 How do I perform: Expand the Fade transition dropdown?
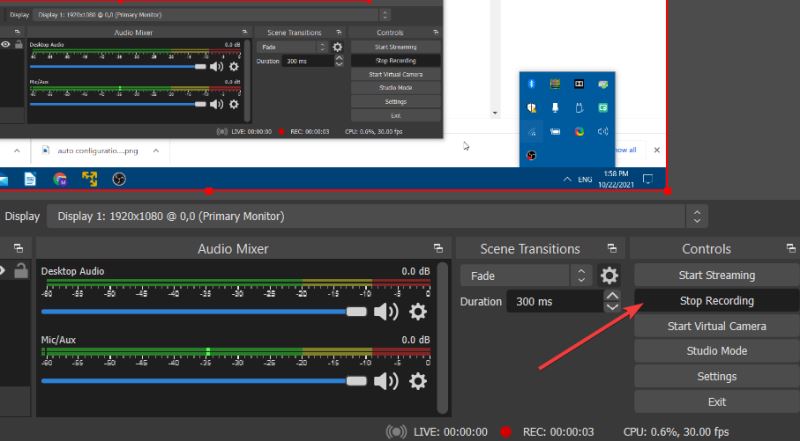(x=580, y=275)
